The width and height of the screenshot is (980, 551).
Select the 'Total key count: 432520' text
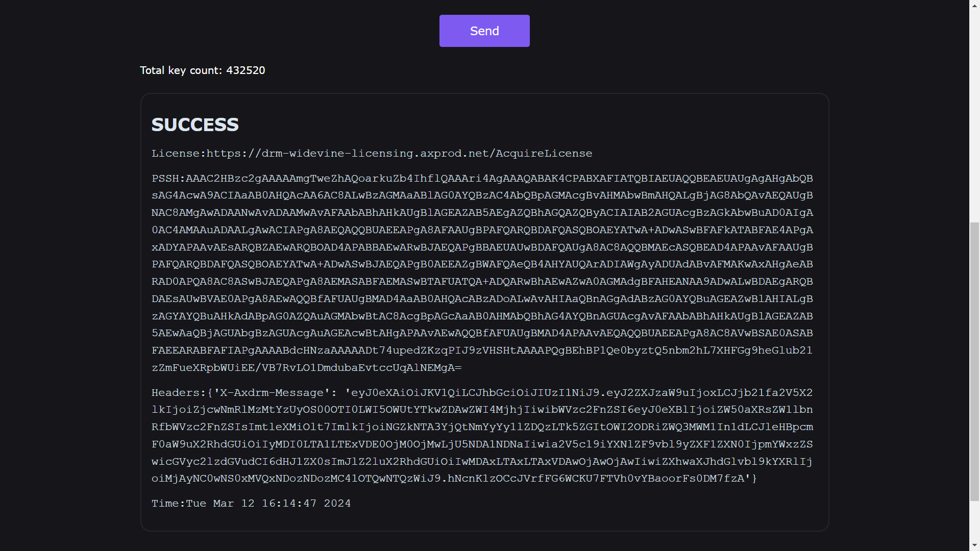(x=203, y=70)
